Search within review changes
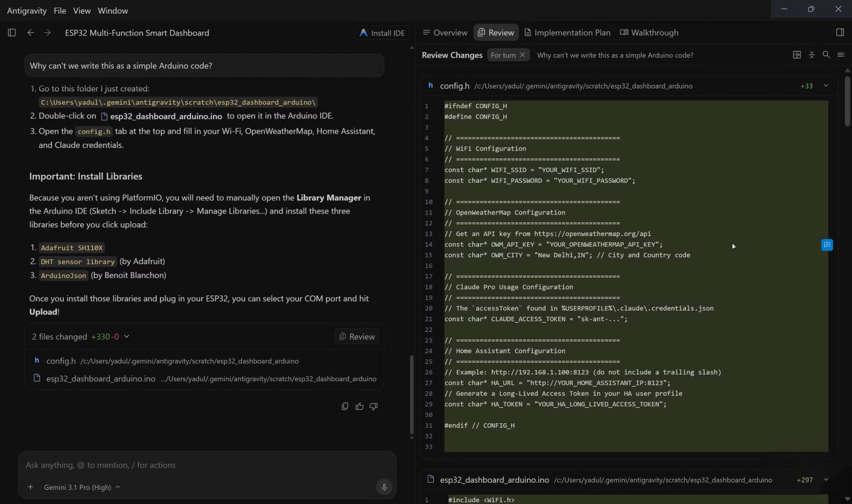The image size is (852, 504). pos(826,55)
